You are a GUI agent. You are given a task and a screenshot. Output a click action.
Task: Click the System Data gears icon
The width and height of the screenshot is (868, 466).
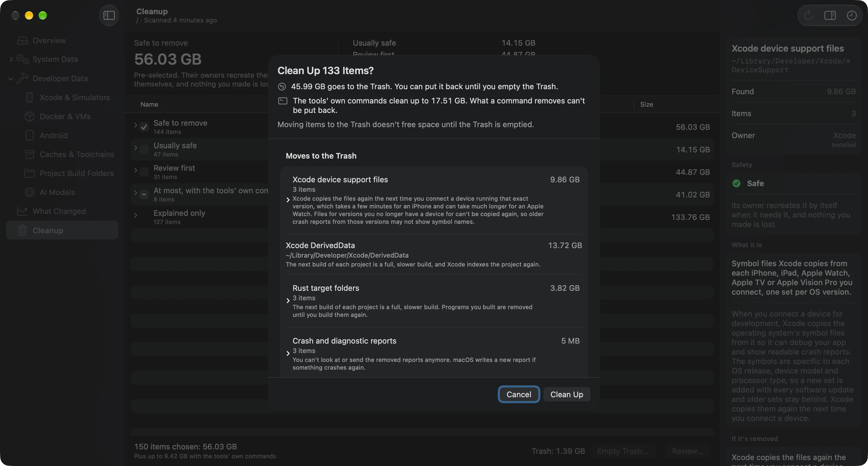click(23, 59)
